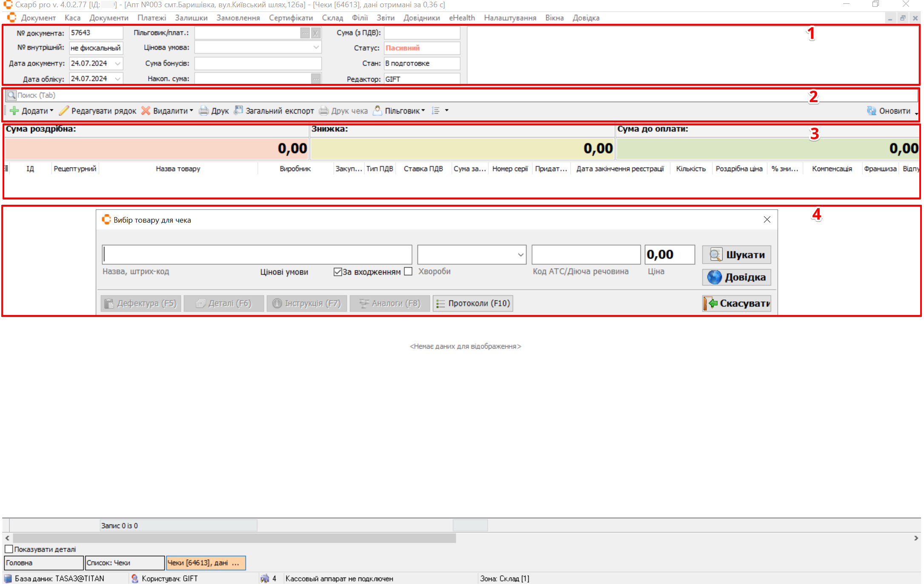Click the Скасувати cancel button

[x=736, y=303]
